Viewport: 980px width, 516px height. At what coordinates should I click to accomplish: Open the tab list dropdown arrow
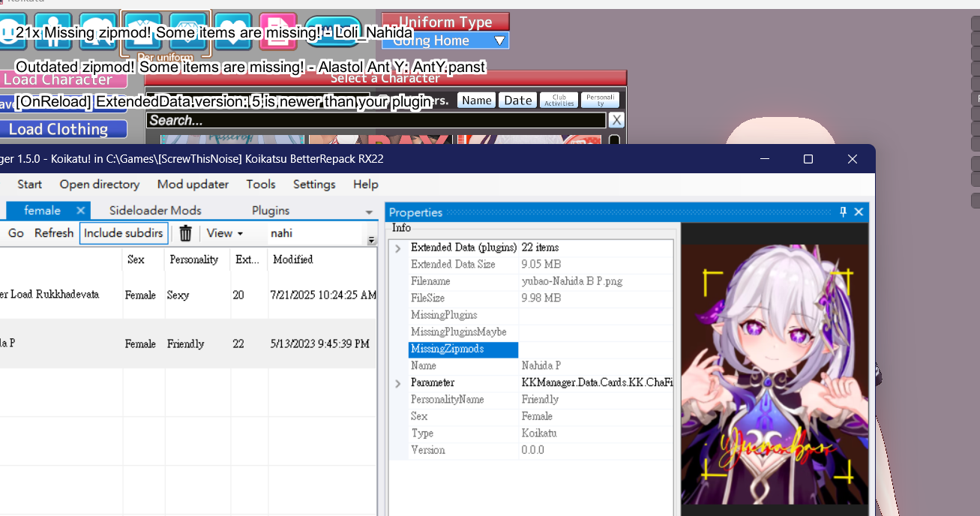[x=369, y=212]
